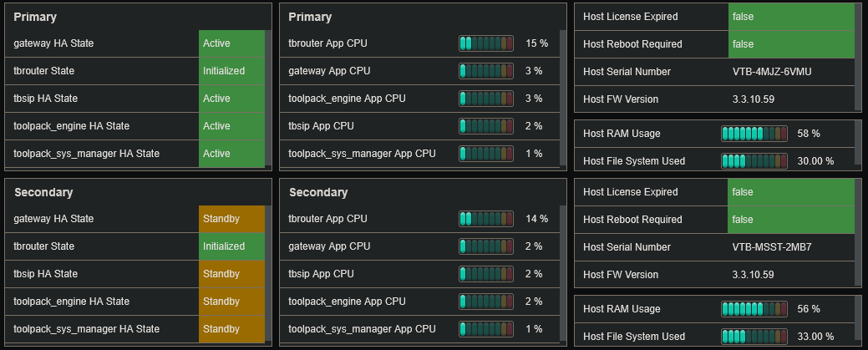
Task: Click the Secondary tbsip App CPU gauge
Action: point(486,274)
